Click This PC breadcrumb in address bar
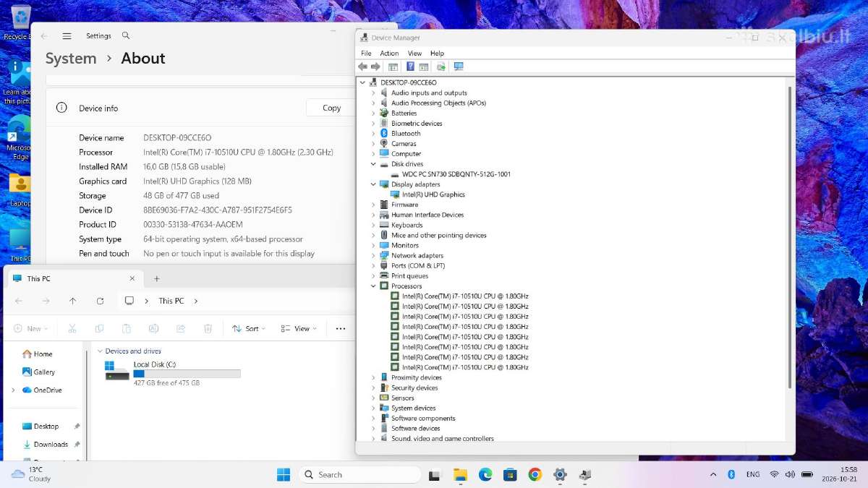 coord(171,301)
